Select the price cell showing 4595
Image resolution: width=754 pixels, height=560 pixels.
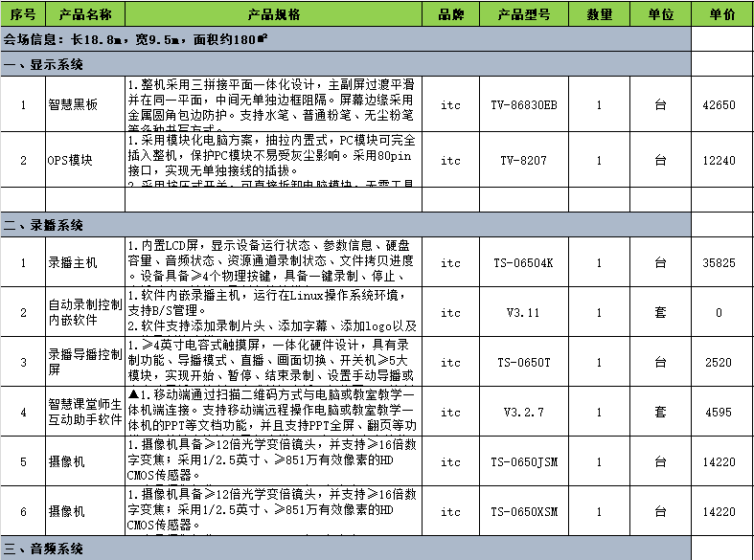click(722, 412)
